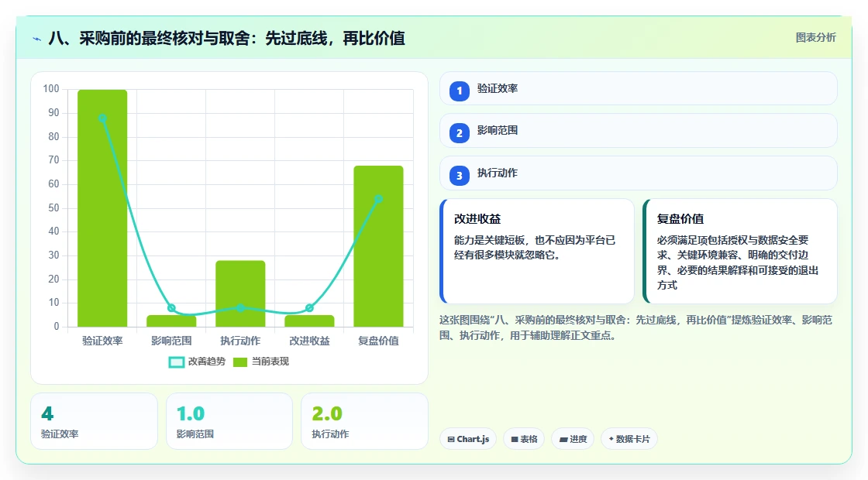Toggle the 当前表现 legend swatch
Image resolution: width=868 pixels, height=480 pixels.
[239, 362]
